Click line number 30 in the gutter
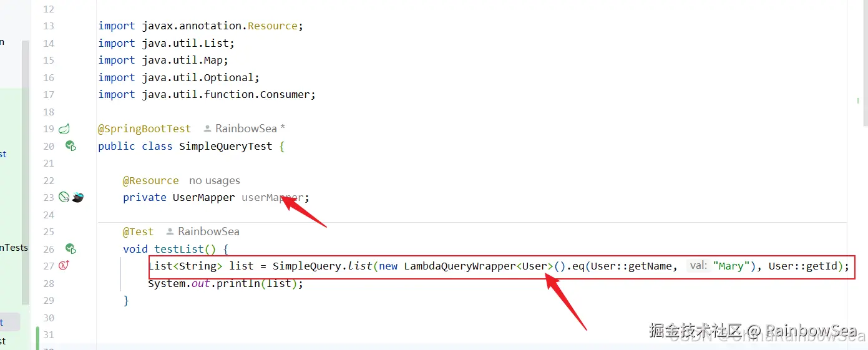 (48, 318)
